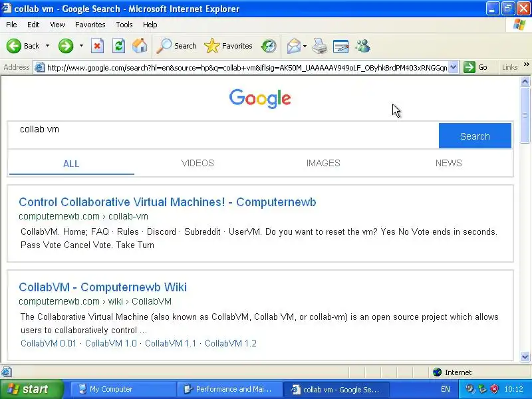Click the Internet Explorer icon in title bar
The image size is (532, 399).
point(6,8)
